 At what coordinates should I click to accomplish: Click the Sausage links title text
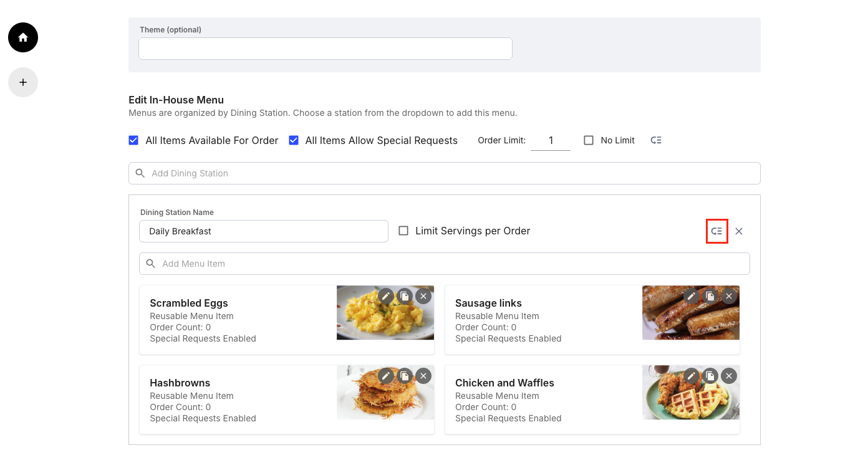[x=488, y=303]
